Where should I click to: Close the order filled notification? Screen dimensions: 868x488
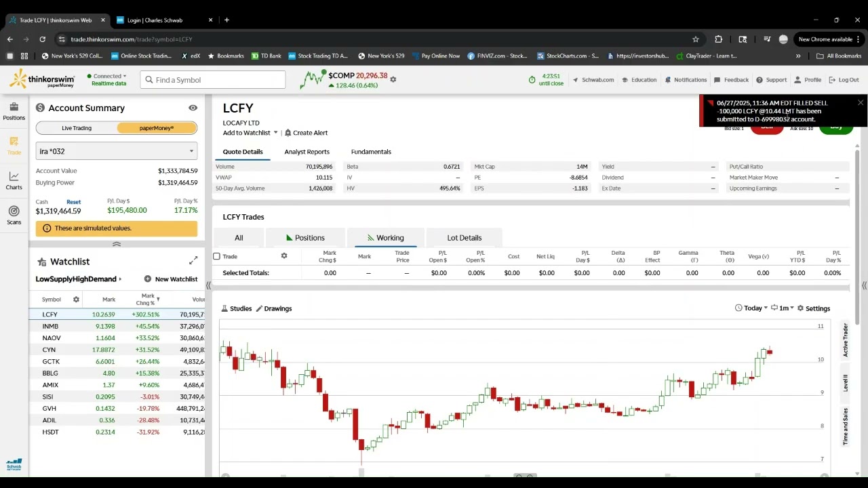click(860, 103)
